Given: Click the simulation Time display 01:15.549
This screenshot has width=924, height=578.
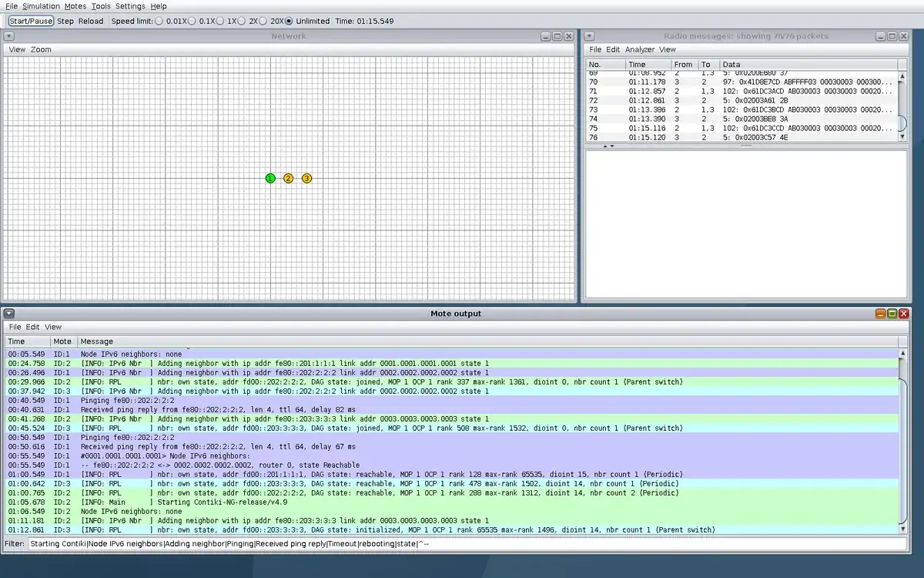Looking at the screenshot, I should click(364, 21).
